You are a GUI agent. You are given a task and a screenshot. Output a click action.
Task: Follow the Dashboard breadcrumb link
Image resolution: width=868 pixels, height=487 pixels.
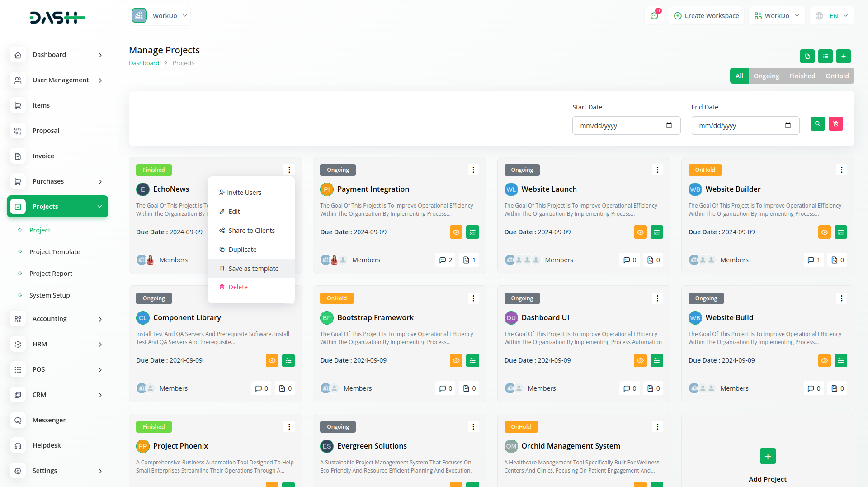coord(144,63)
